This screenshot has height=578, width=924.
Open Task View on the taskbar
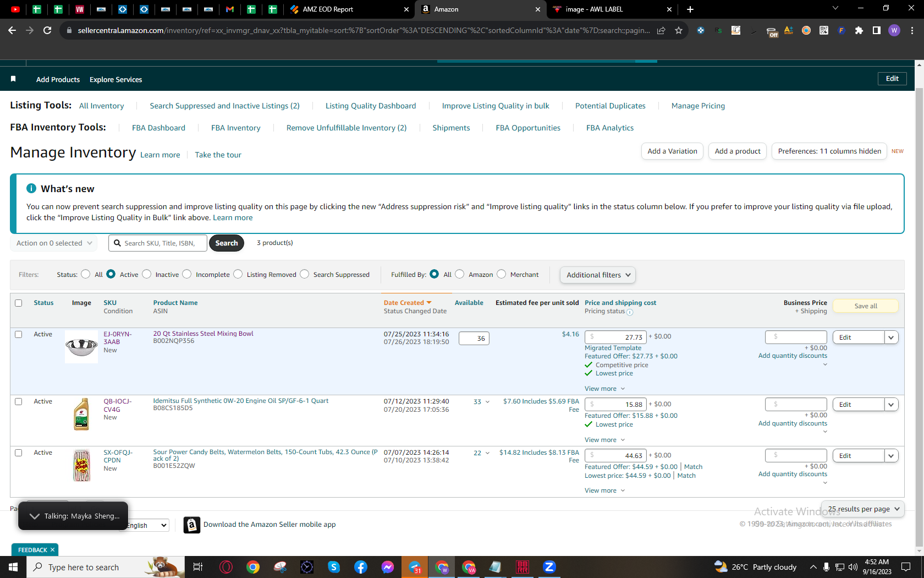[x=198, y=567]
